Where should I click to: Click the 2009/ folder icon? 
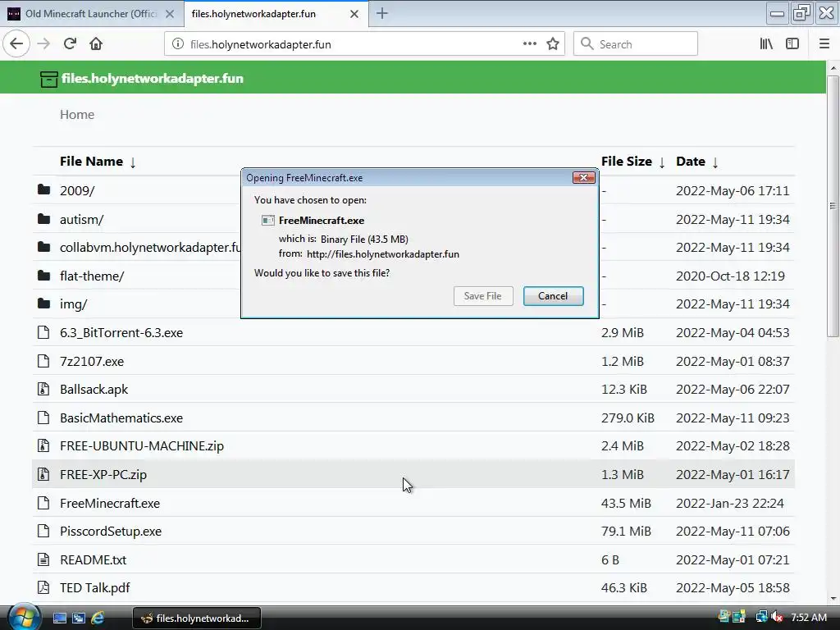coord(44,189)
